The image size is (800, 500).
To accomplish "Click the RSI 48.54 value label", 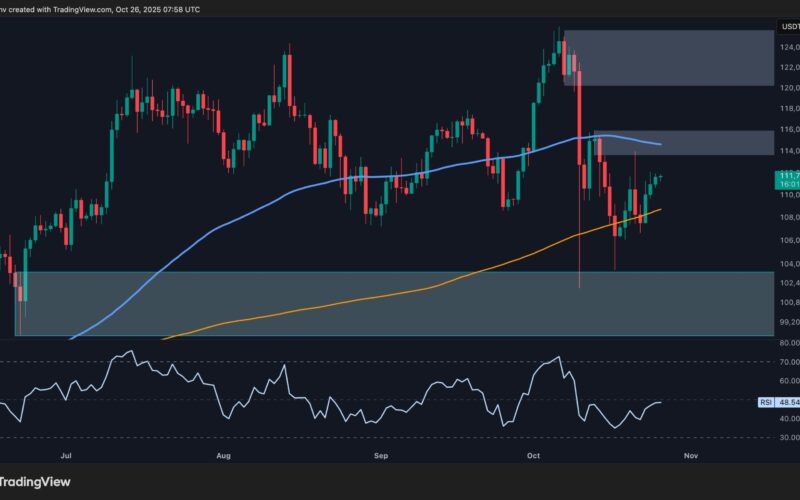I will pos(787,402).
